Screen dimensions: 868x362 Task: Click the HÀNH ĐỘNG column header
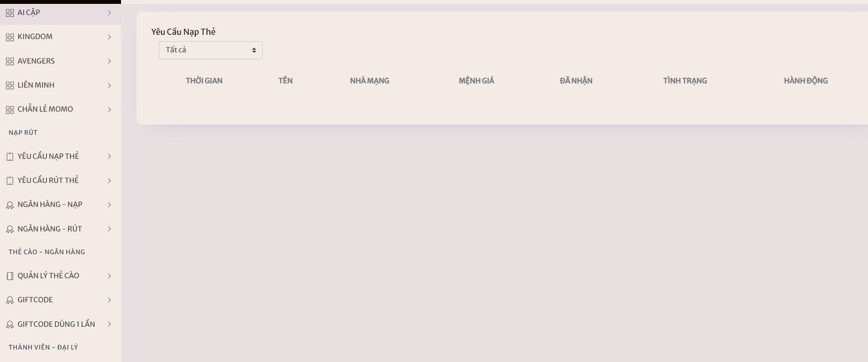click(x=806, y=81)
